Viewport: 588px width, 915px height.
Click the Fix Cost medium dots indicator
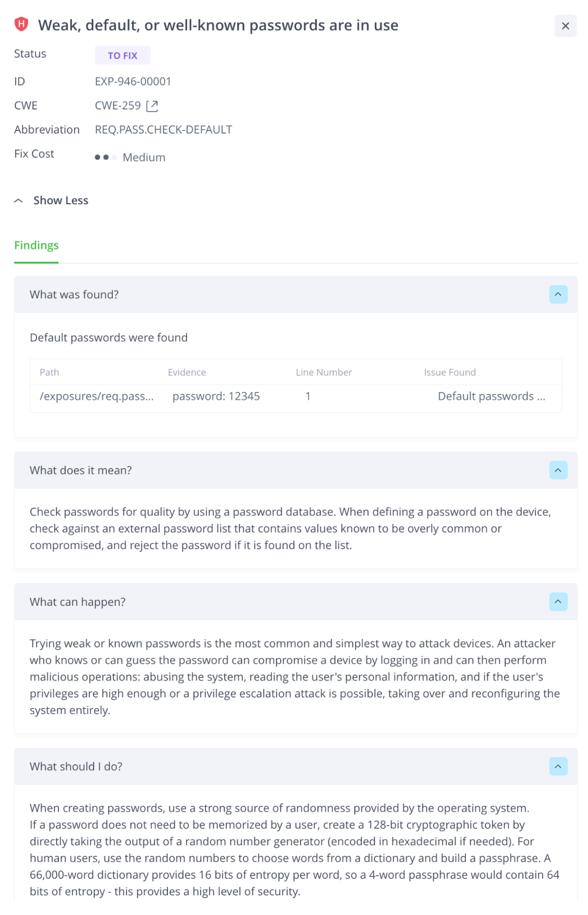coord(106,157)
